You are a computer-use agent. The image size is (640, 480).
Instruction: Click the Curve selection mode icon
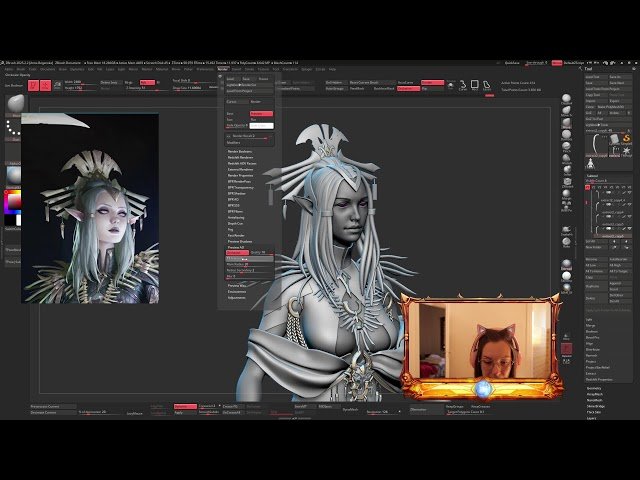463,85
